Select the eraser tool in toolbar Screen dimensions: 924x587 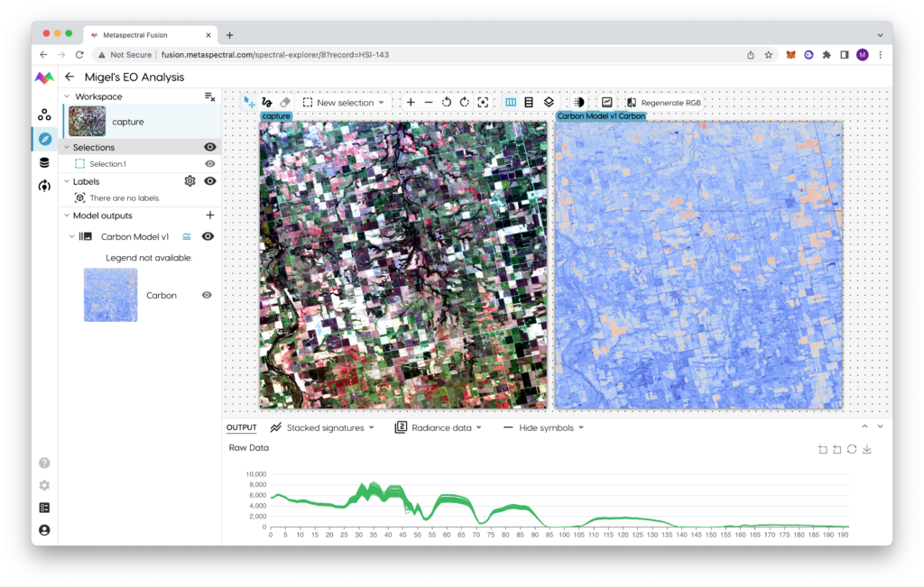click(x=285, y=103)
